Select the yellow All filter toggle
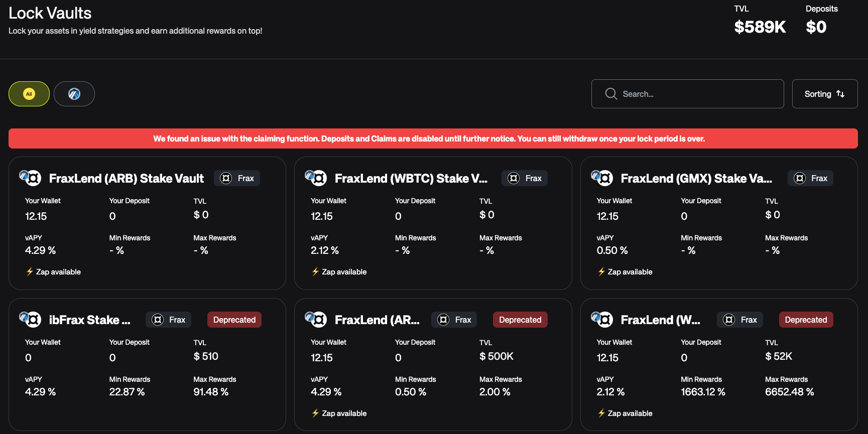This screenshot has width=868, height=434. pyautogui.click(x=29, y=94)
